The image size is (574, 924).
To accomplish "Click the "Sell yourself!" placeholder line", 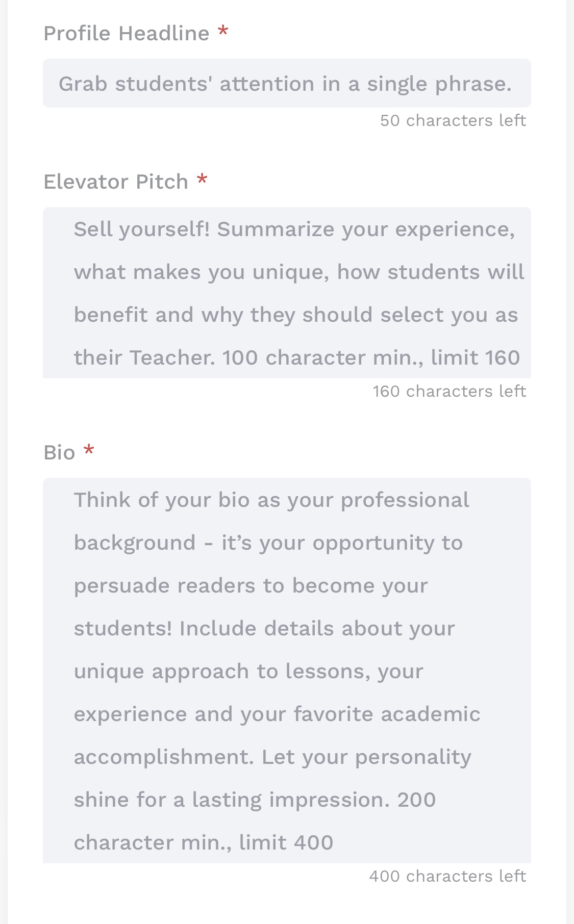I will [x=294, y=229].
